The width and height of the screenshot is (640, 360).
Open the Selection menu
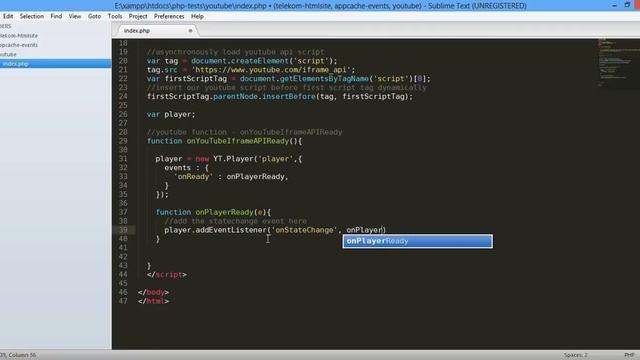[31, 16]
